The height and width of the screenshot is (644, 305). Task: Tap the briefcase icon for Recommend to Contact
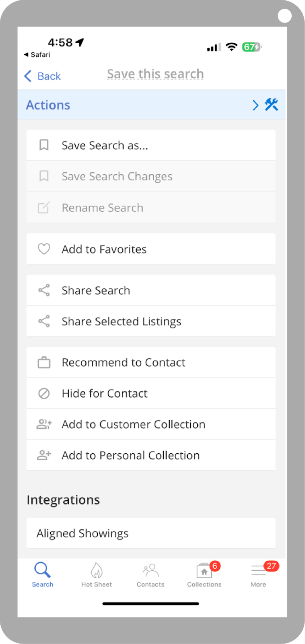[x=44, y=363]
